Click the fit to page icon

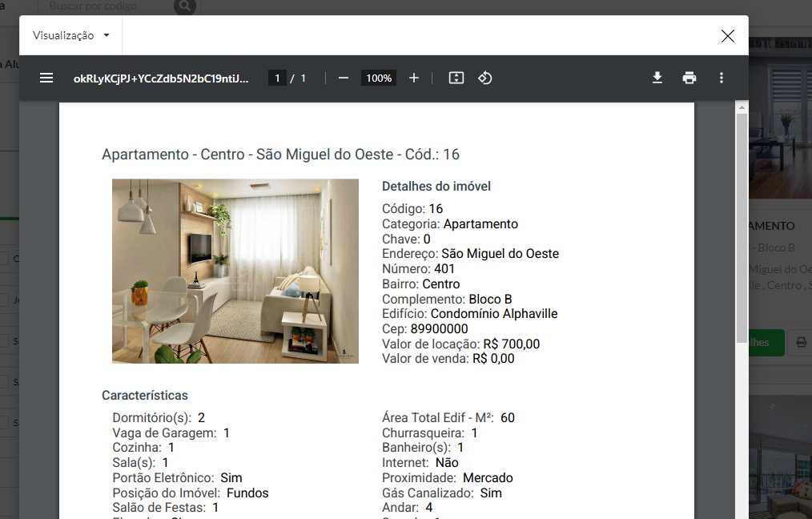point(456,78)
